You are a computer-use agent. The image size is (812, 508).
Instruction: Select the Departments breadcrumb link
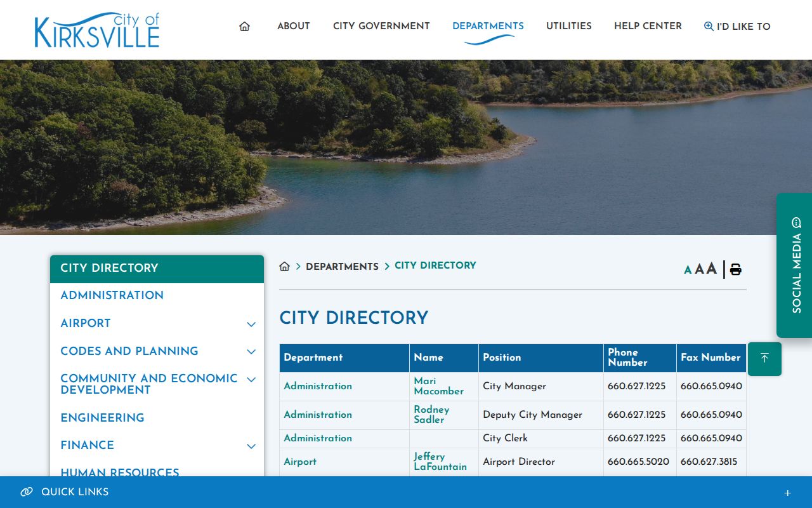tap(342, 267)
